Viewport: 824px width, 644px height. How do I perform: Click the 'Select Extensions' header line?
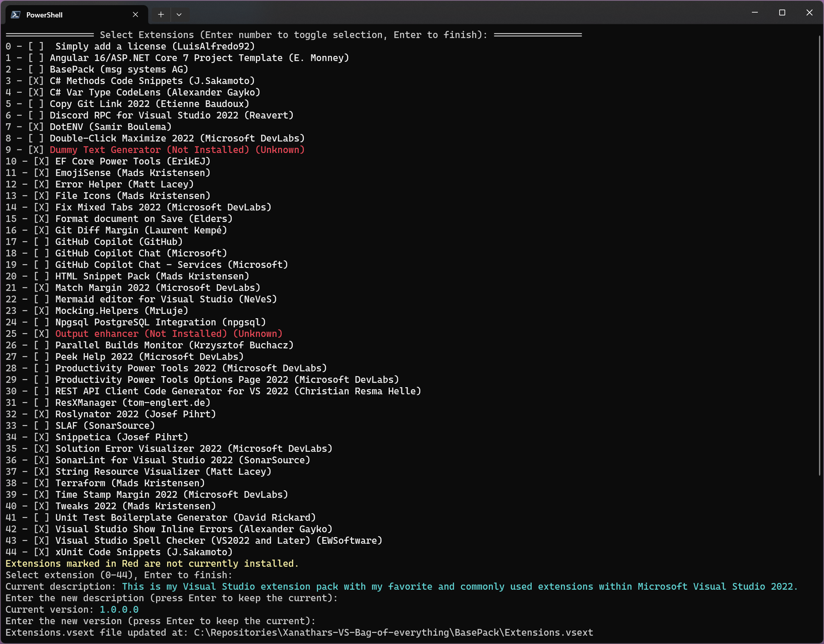(293, 35)
